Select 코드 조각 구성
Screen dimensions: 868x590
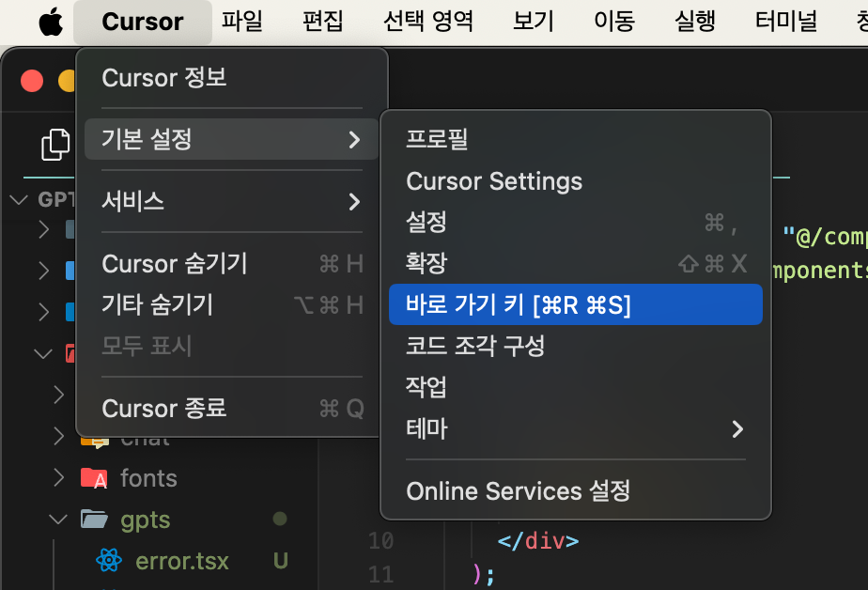(x=576, y=346)
